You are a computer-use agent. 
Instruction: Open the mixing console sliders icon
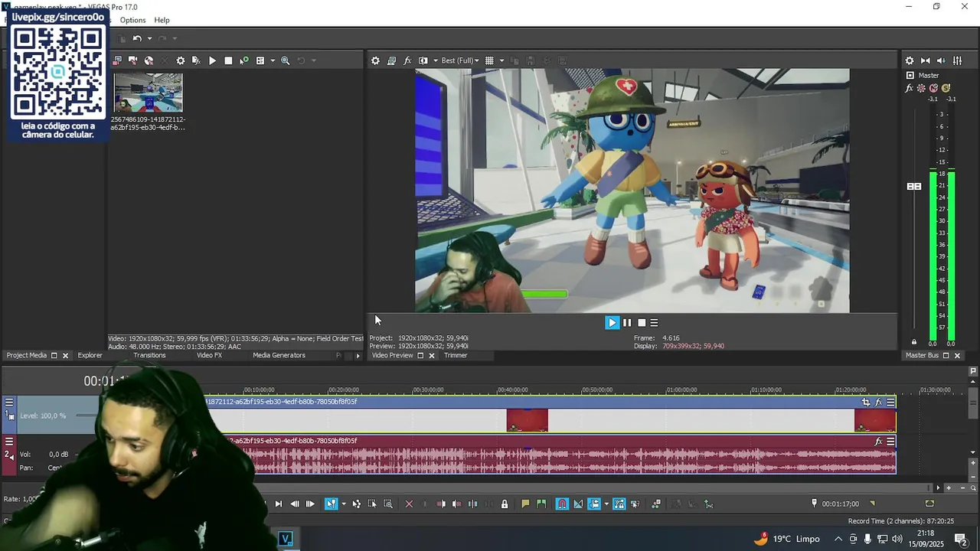point(957,60)
